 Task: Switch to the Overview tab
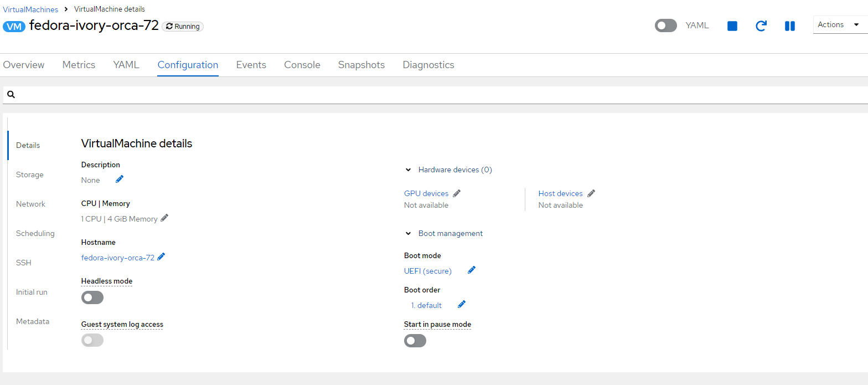tap(24, 65)
